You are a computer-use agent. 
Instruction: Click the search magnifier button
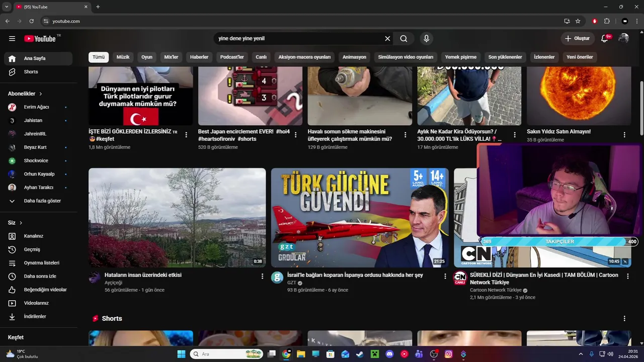coord(404,39)
